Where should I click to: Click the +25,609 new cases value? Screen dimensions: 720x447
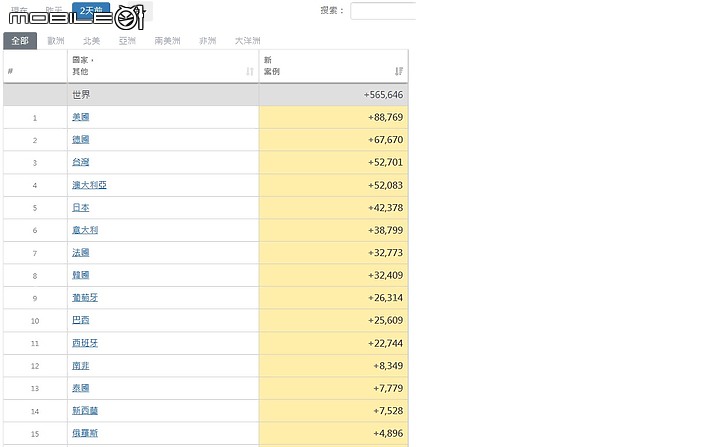pyautogui.click(x=385, y=320)
